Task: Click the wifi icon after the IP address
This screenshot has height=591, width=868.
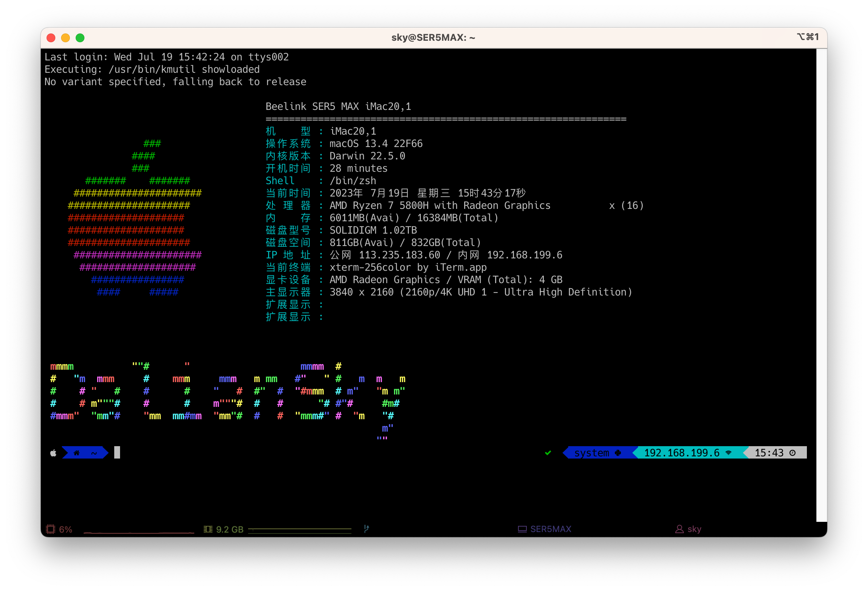Action: tap(728, 453)
